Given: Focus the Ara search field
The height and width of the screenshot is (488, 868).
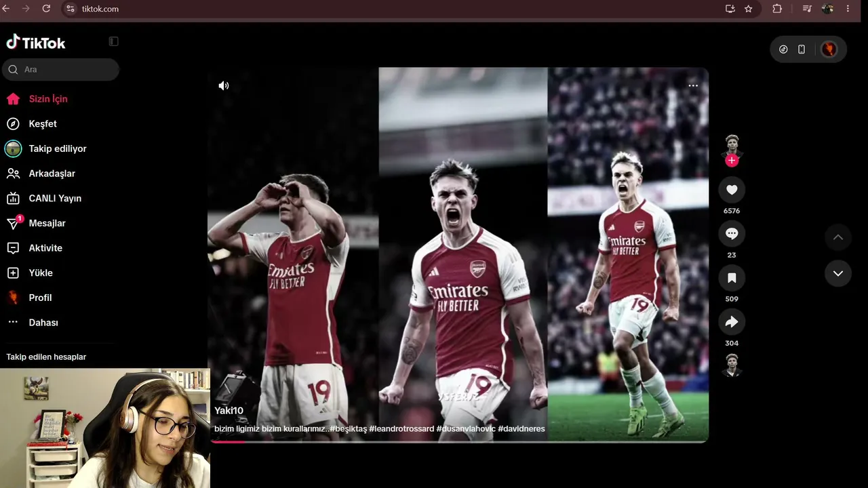Looking at the screenshot, I should click(61, 69).
